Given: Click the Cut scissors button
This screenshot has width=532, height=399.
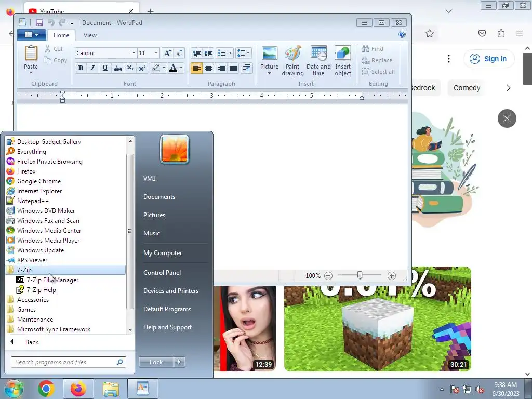Looking at the screenshot, I should pyautogui.click(x=54, y=49).
